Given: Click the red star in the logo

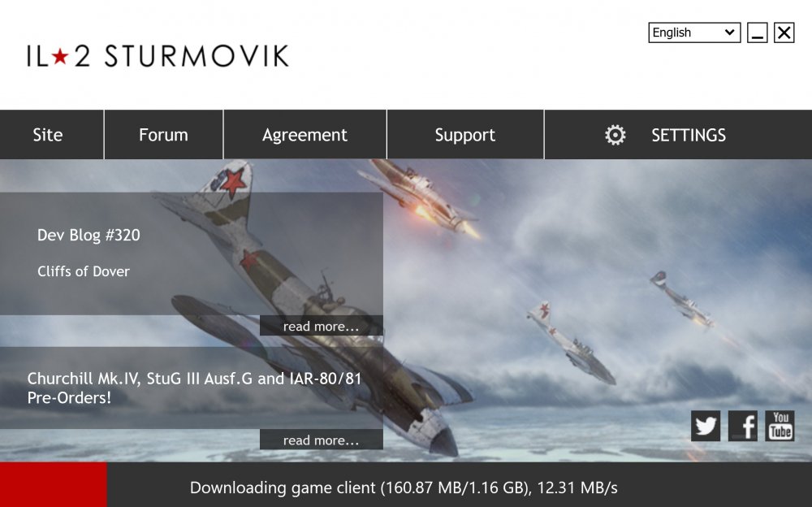Looking at the screenshot, I should tap(60, 56).
